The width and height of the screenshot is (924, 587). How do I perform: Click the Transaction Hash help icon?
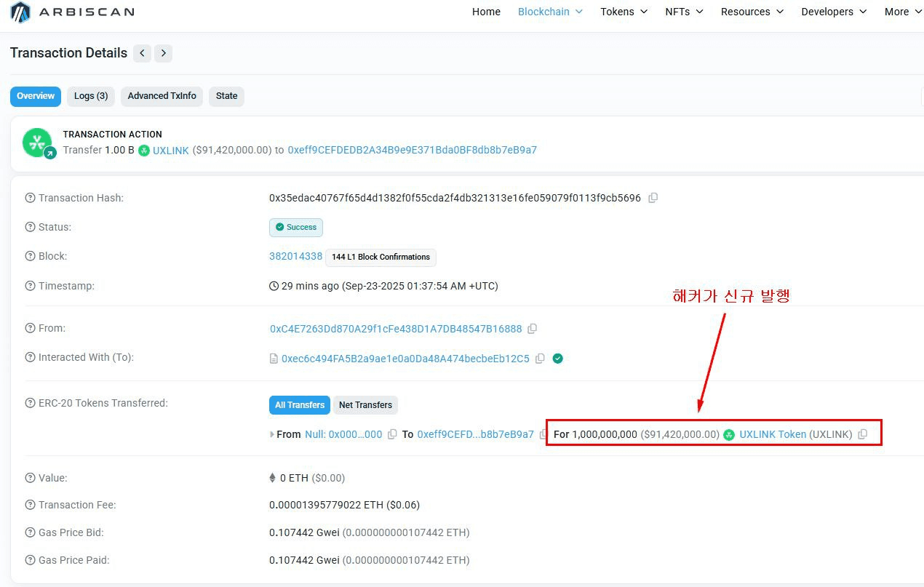pos(30,198)
